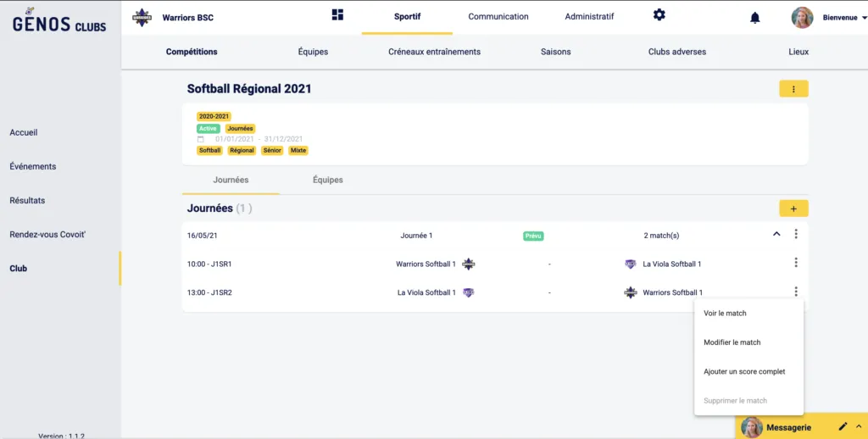The width and height of the screenshot is (868, 439).
Task: Select Ajouter un score complet
Action: (744, 372)
